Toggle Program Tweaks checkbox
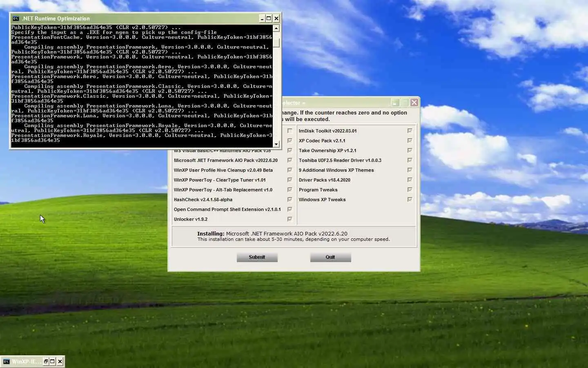 coord(410,190)
